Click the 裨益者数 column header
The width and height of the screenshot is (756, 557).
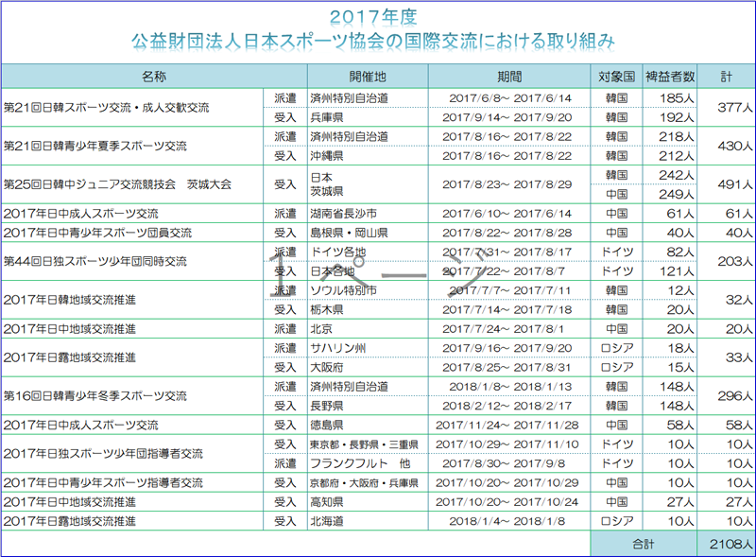pos(670,77)
